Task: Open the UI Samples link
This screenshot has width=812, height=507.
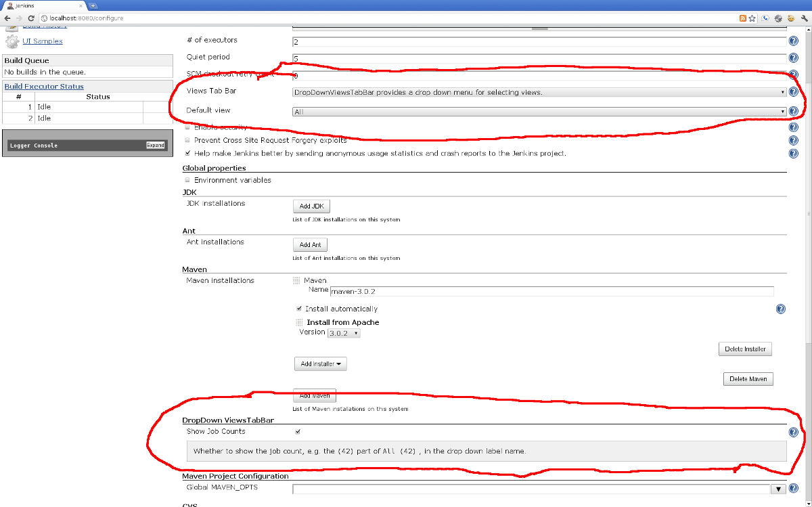Action: coord(42,41)
